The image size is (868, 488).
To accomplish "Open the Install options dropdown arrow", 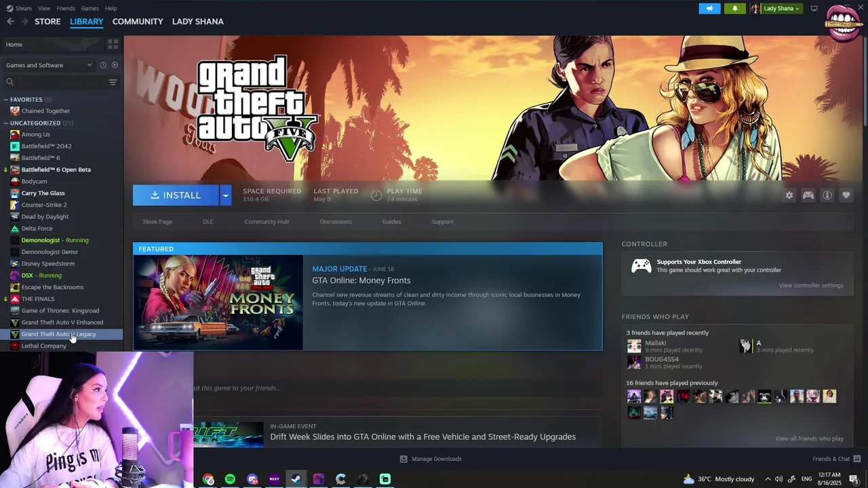I will click(225, 195).
